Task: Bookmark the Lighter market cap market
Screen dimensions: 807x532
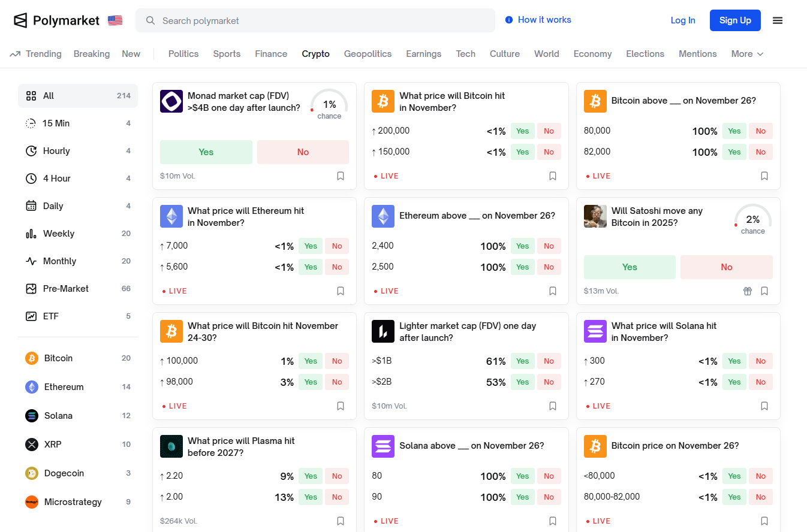Action: [553, 406]
